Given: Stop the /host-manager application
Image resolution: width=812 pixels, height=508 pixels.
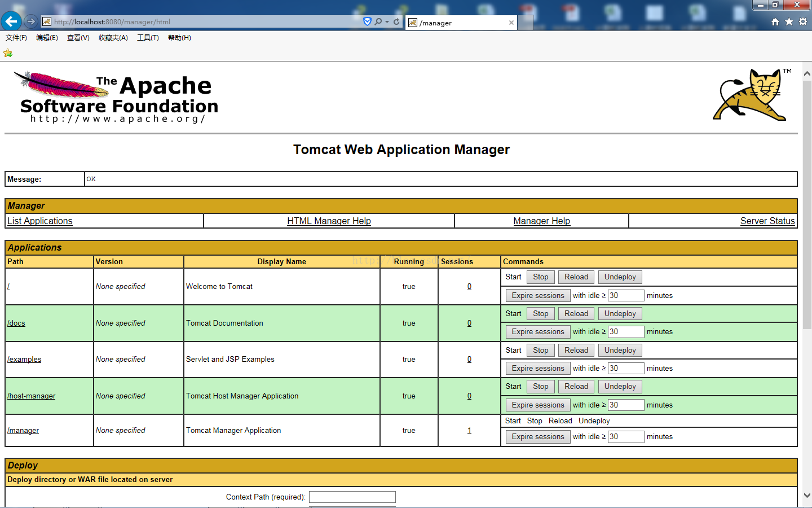Looking at the screenshot, I should click(541, 387).
